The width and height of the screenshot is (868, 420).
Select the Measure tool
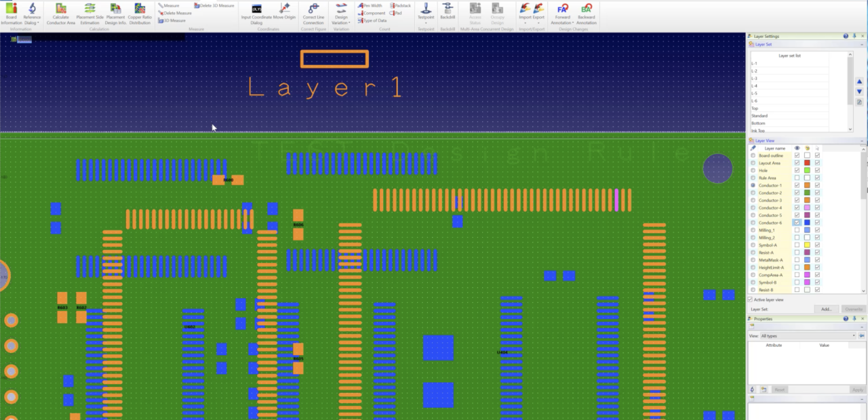170,5
